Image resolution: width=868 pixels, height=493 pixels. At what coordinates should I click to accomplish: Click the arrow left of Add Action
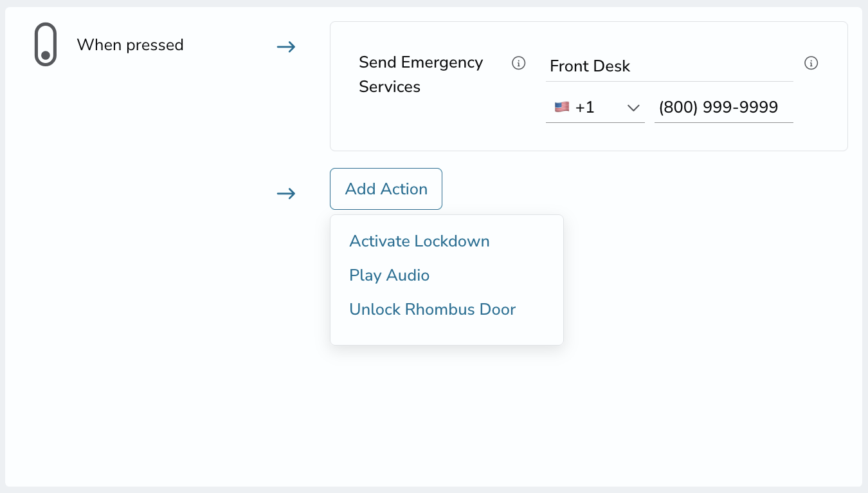point(286,193)
